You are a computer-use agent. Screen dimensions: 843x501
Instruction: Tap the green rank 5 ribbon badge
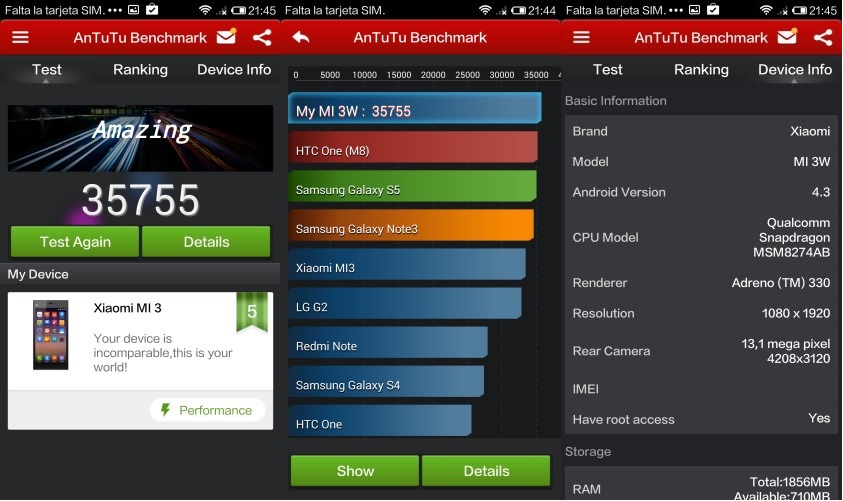(252, 312)
